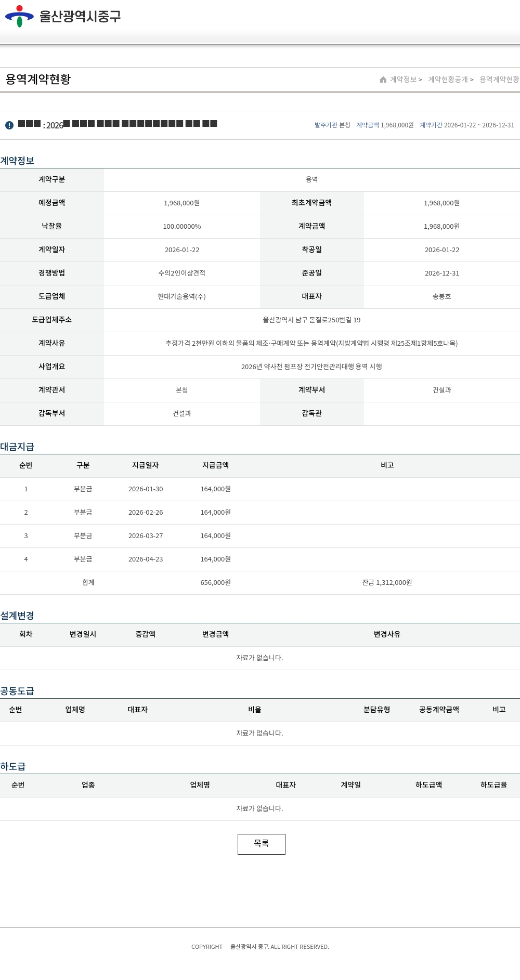The image size is (520, 980).
Task: Select the payment row dated 2026-01-30
Action: (146, 489)
